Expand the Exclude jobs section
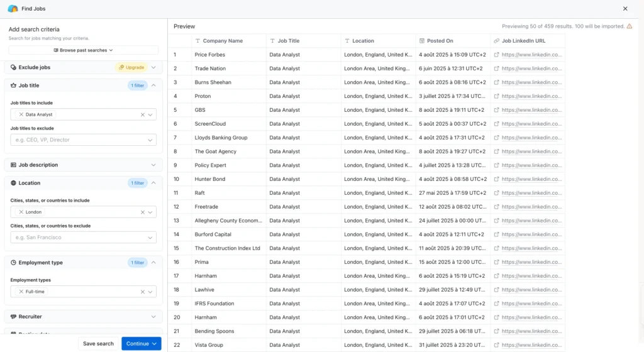 click(x=153, y=67)
